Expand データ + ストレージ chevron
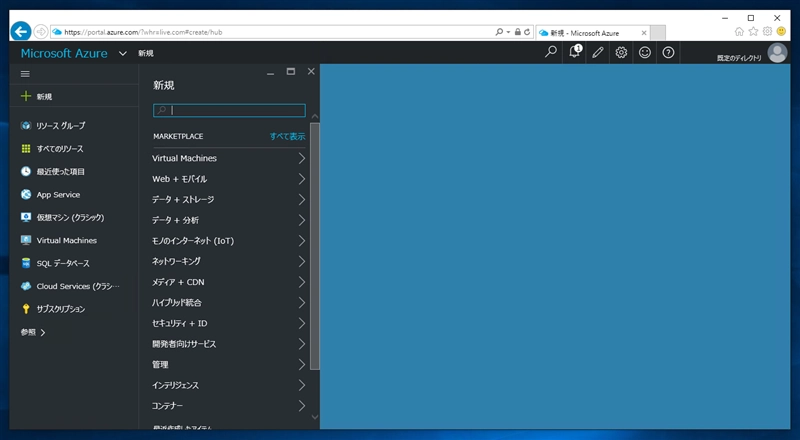The height and width of the screenshot is (440, 800). [302, 200]
